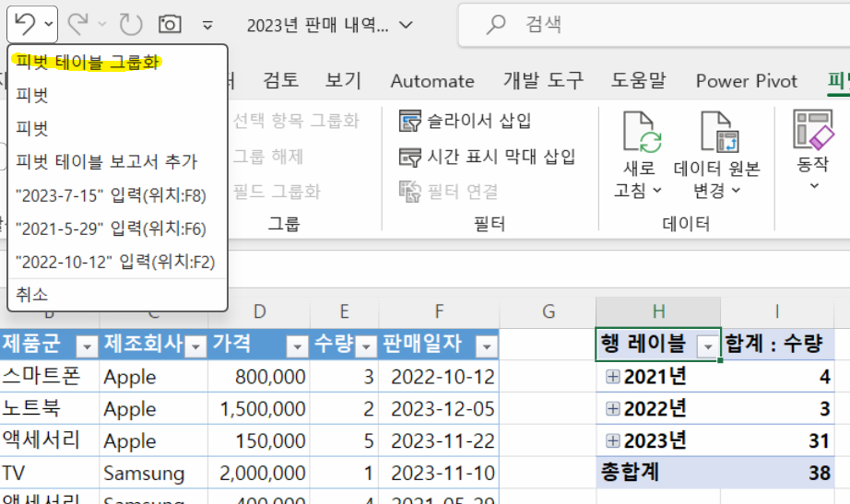850x504 pixels.
Task: Open the Power Pivot ribbon tab
Action: 747,81
